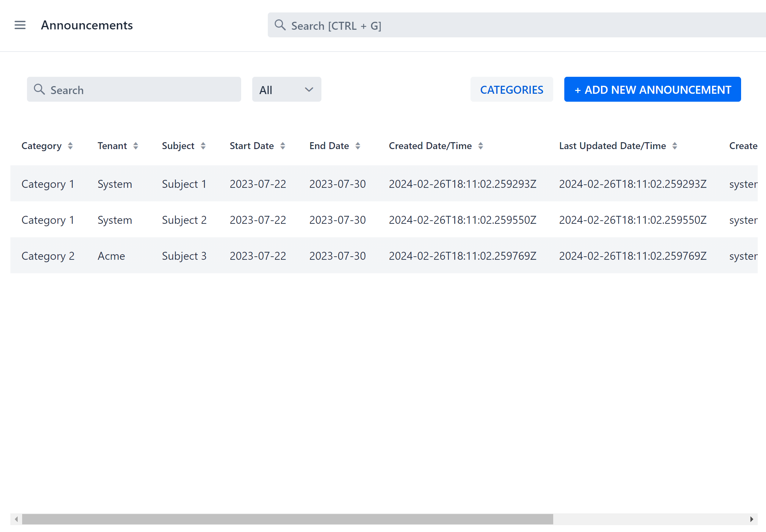Sort by Category column arrows
The image size is (766, 532).
70,146
